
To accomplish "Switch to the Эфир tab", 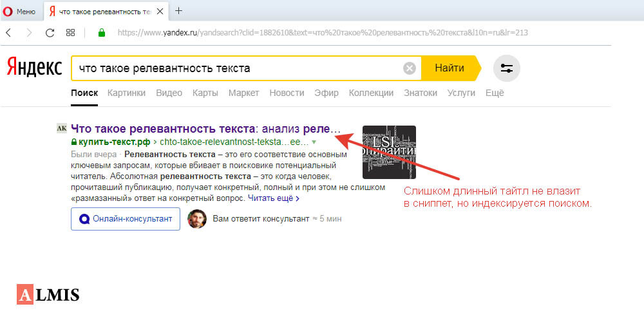I will (x=327, y=93).
